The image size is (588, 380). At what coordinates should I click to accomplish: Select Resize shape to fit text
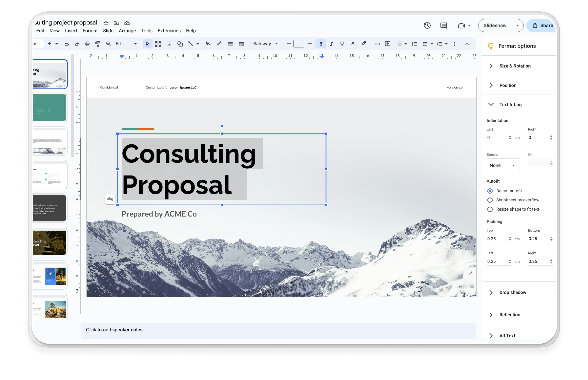point(490,209)
